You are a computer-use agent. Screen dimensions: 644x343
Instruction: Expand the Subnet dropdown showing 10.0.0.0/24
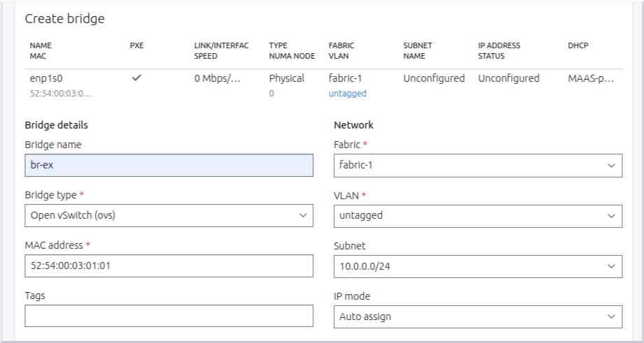pos(478,266)
